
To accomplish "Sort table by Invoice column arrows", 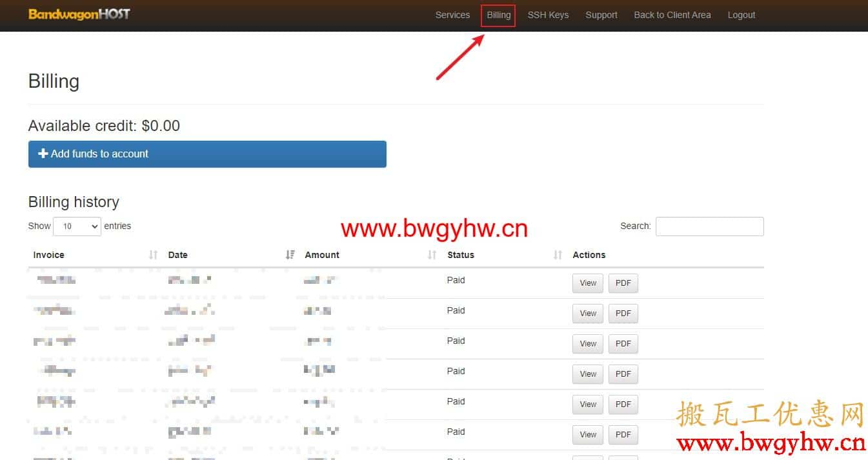I will pyautogui.click(x=153, y=255).
